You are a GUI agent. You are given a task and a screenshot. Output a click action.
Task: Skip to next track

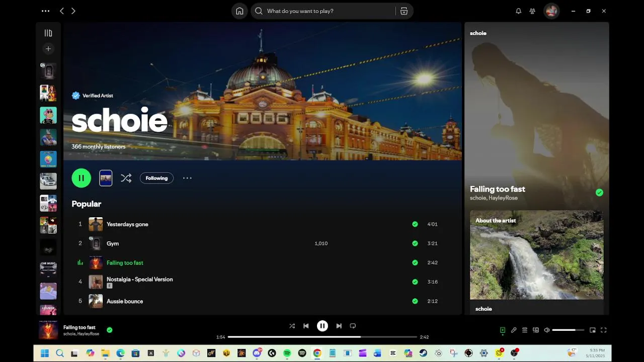click(339, 326)
